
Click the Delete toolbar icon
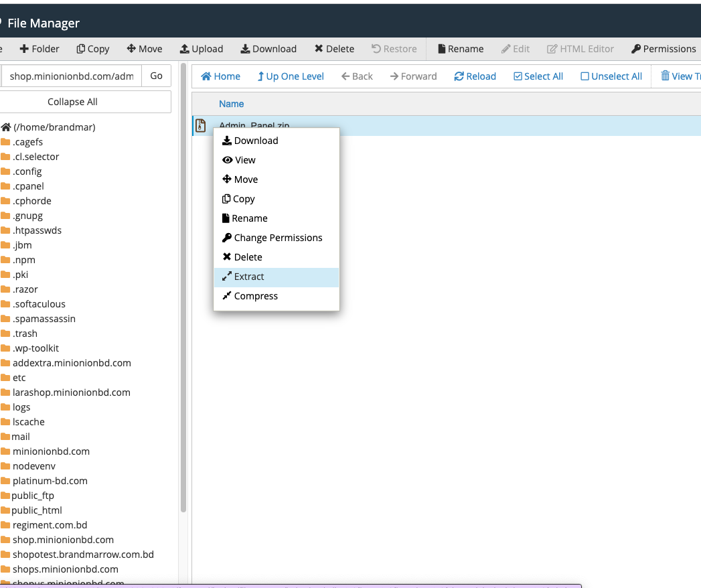319,49
